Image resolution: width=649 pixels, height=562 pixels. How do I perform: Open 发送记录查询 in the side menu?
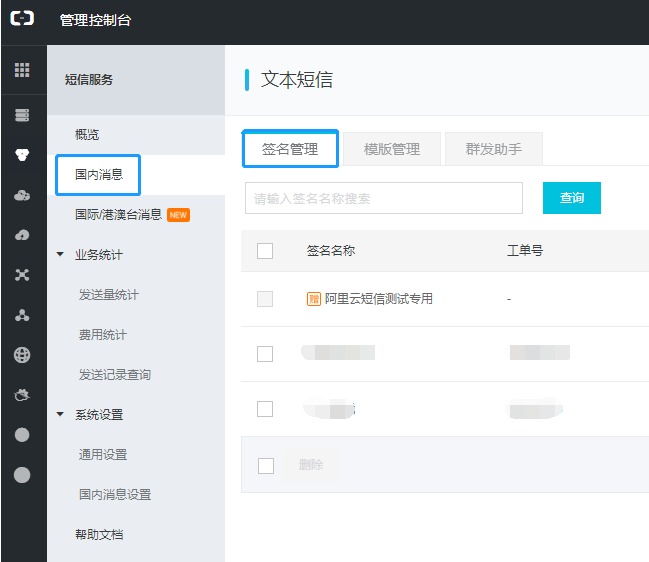click(115, 375)
